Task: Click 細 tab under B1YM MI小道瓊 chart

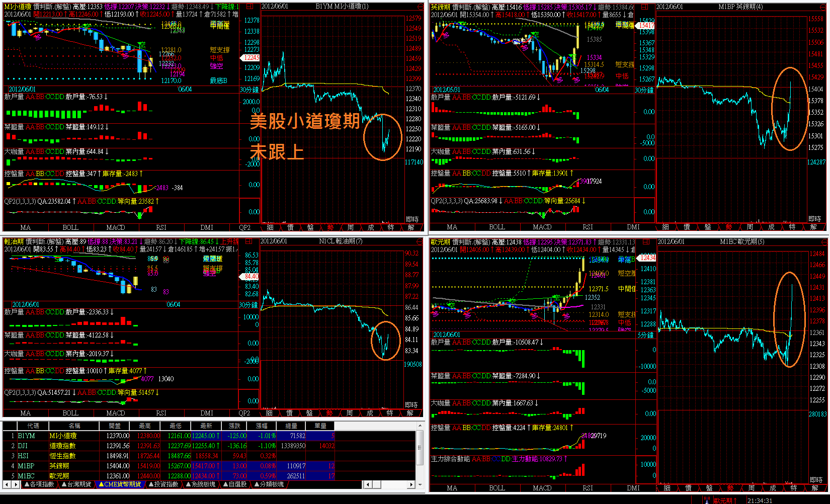Action: click(270, 228)
